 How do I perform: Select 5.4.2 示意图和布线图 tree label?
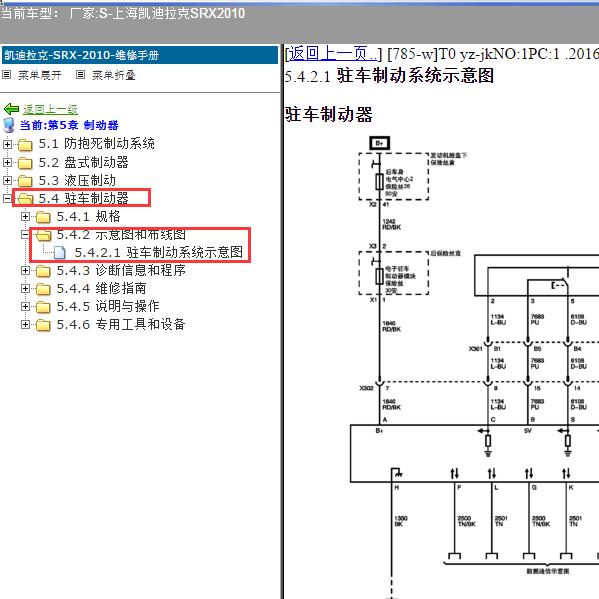121,235
